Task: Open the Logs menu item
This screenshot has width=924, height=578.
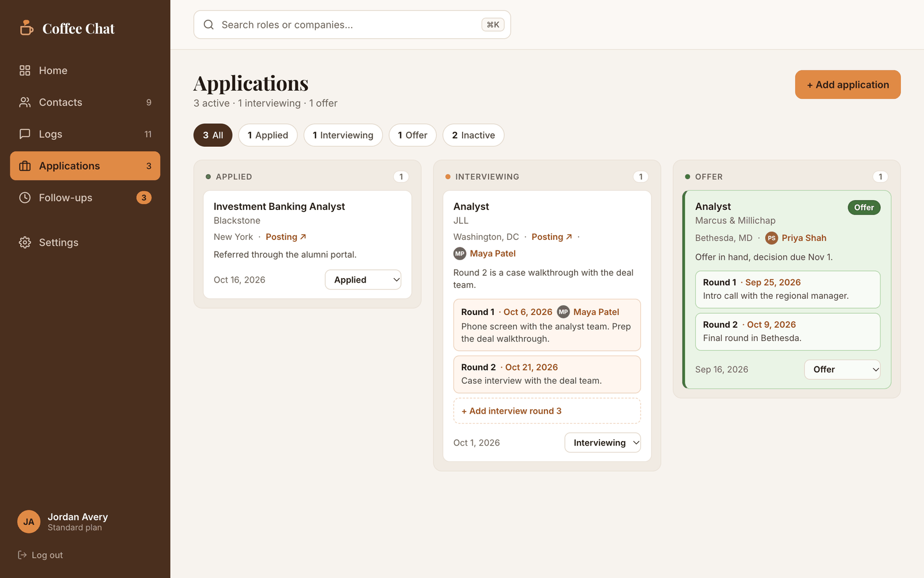Action: point(85,134)
